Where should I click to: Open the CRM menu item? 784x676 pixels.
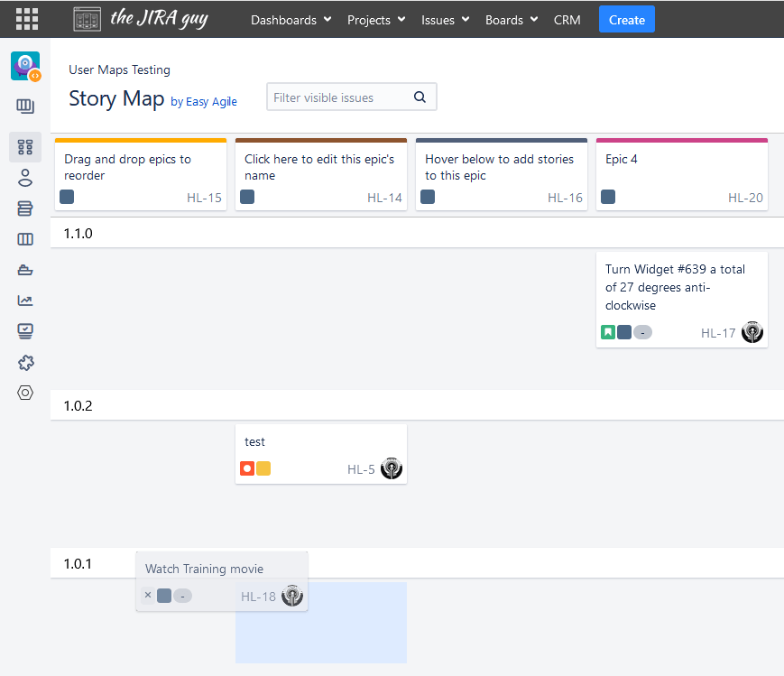567,20
